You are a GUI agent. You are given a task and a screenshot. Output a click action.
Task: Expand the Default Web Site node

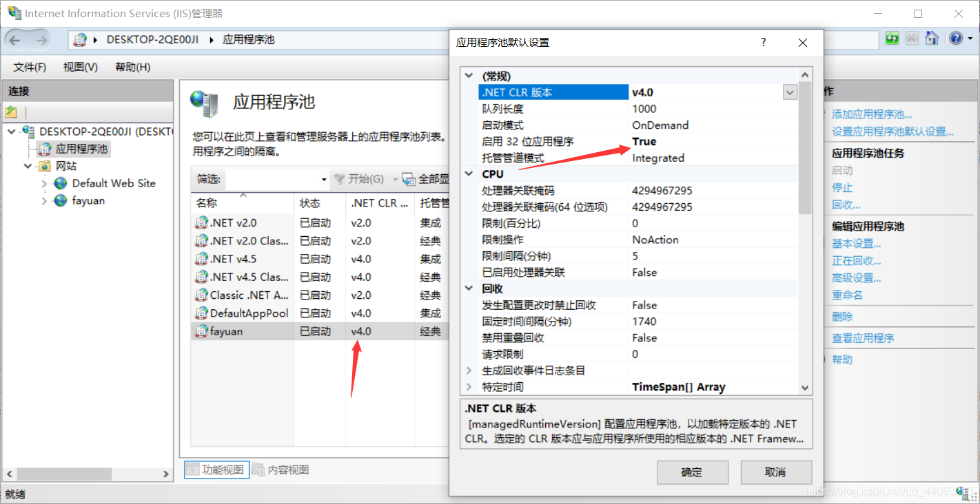[x=44, y=183]
